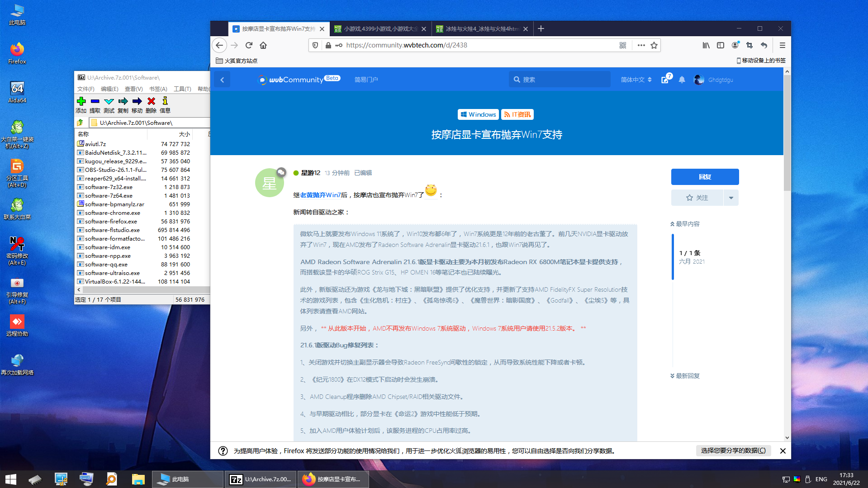Click the IT资讯 tag label

[x=517, y=114]
